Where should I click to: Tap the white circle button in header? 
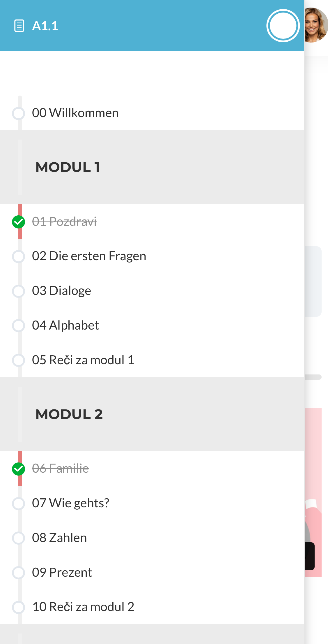pyautogui.click(x=283, y=26)
